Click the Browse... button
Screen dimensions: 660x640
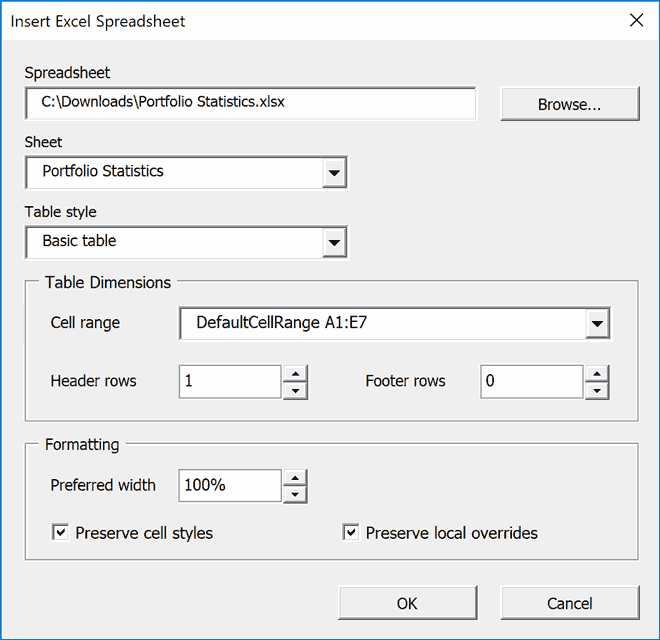coord(570,104)
